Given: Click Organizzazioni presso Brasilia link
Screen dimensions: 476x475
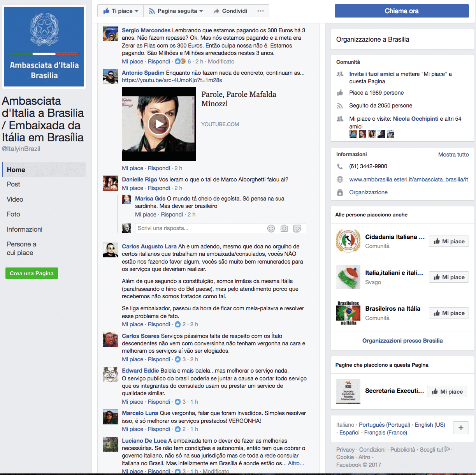Looking at the screenshot, I should (x=402, y=341).
